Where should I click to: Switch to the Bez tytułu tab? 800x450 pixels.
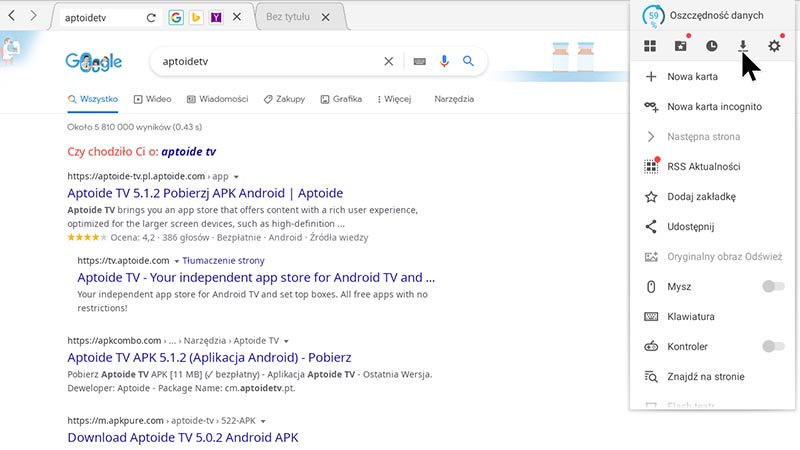tap(288, 17)
